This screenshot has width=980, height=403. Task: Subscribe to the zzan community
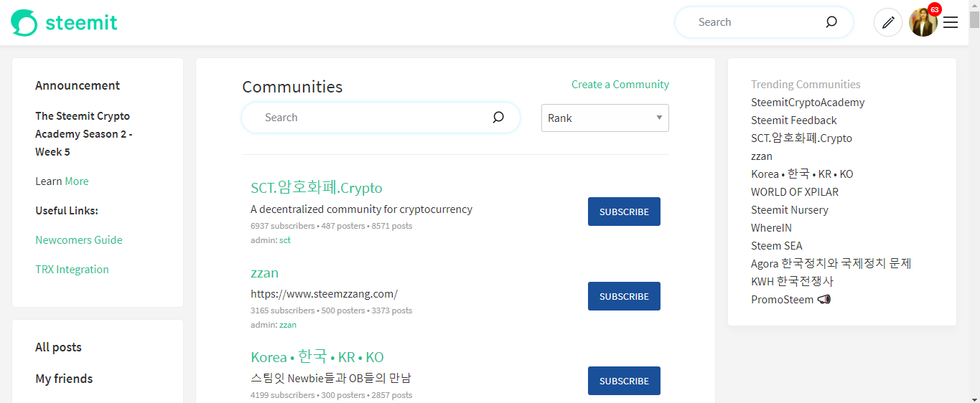click(624, 296)
